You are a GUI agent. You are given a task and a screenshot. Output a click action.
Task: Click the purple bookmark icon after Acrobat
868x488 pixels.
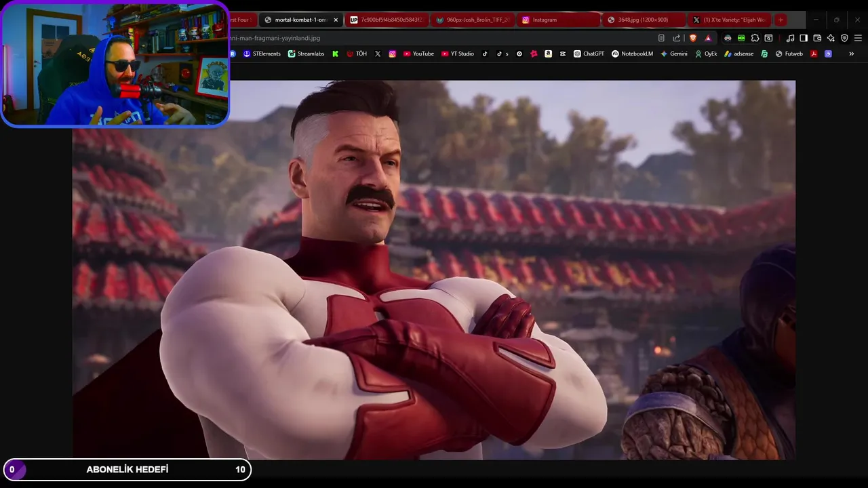pos(828,54)
